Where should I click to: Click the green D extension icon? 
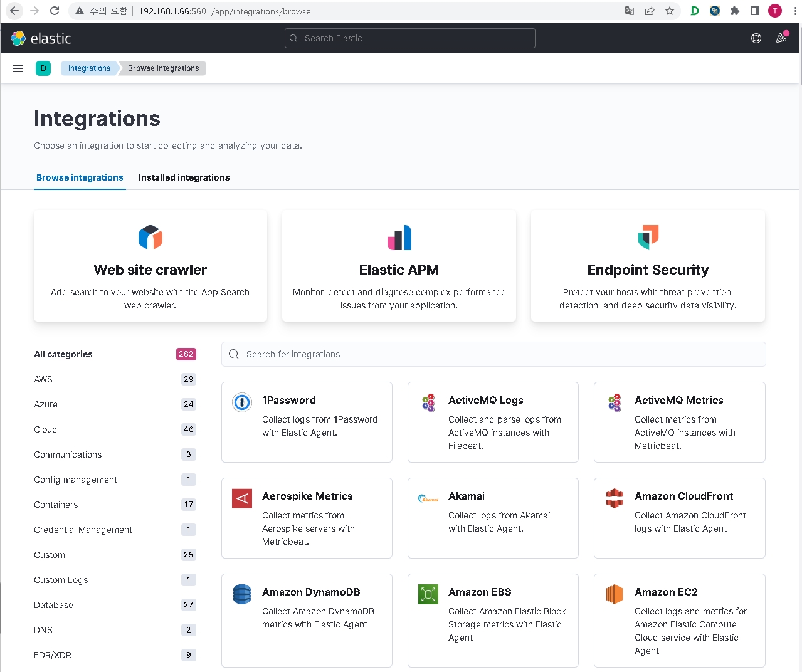pos(695,11)
